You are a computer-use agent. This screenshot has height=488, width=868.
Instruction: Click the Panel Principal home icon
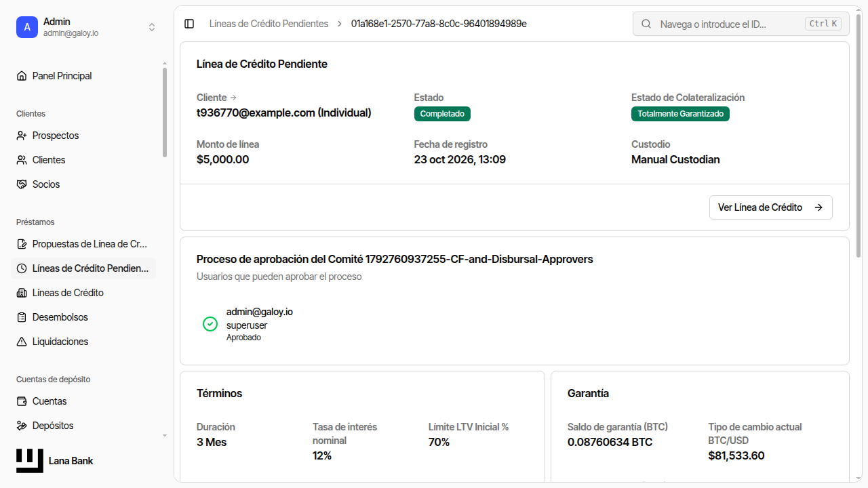(x=22, y=76)
